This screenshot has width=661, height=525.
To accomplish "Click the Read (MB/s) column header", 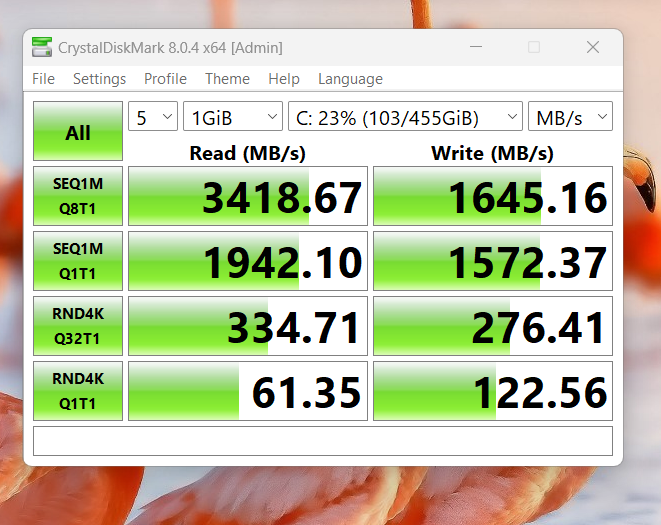I will [247, 153].
